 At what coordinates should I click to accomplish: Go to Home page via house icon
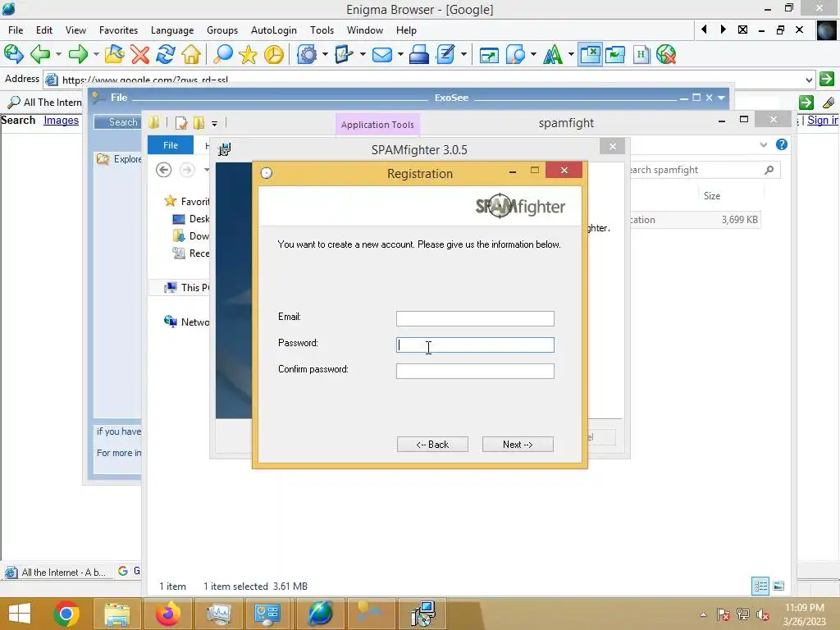(191, 54)
